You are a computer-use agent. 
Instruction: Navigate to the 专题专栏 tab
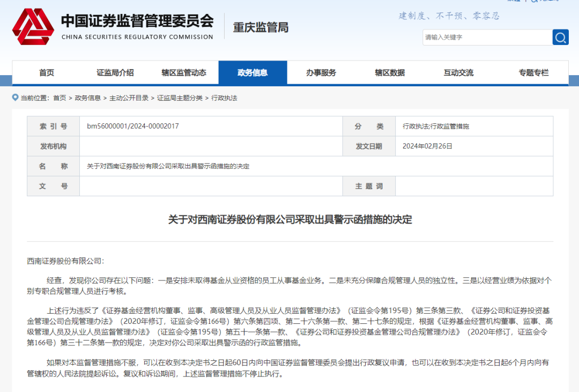coord(533,73)
